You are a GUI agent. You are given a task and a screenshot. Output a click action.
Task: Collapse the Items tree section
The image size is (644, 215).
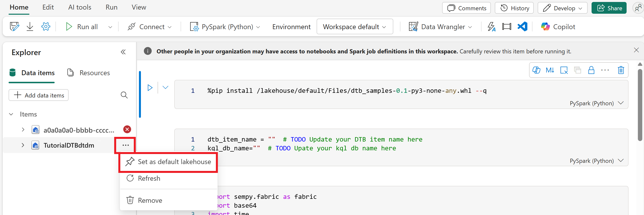[x=11, y=114]
